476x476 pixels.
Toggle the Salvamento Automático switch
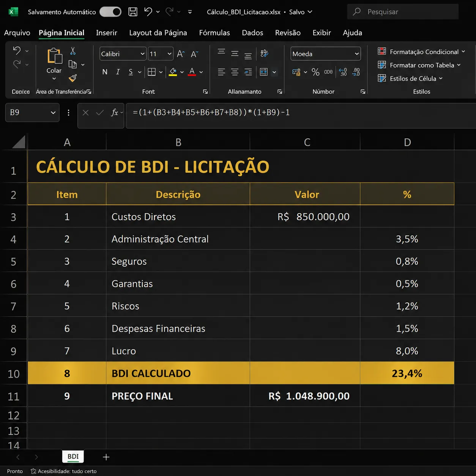110,12
